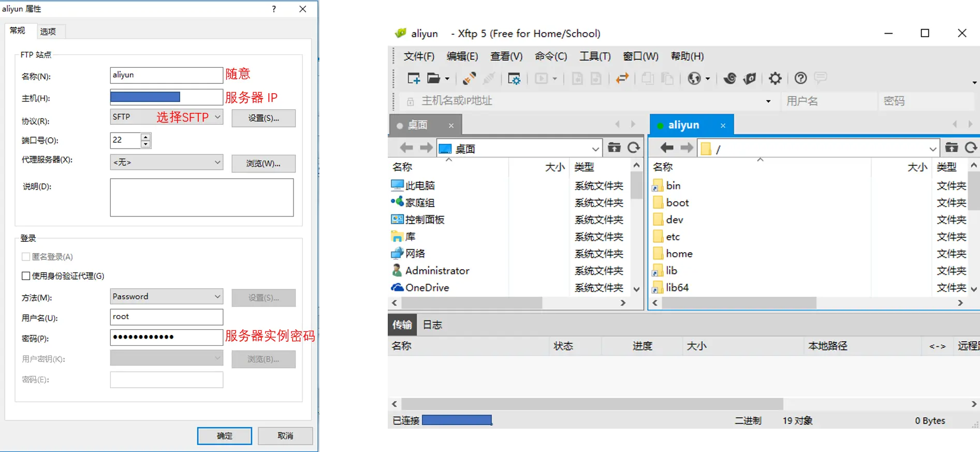
Task: Expand the remote path dropdown showing /
Action: pyautogui.click(x=932, y=149)
